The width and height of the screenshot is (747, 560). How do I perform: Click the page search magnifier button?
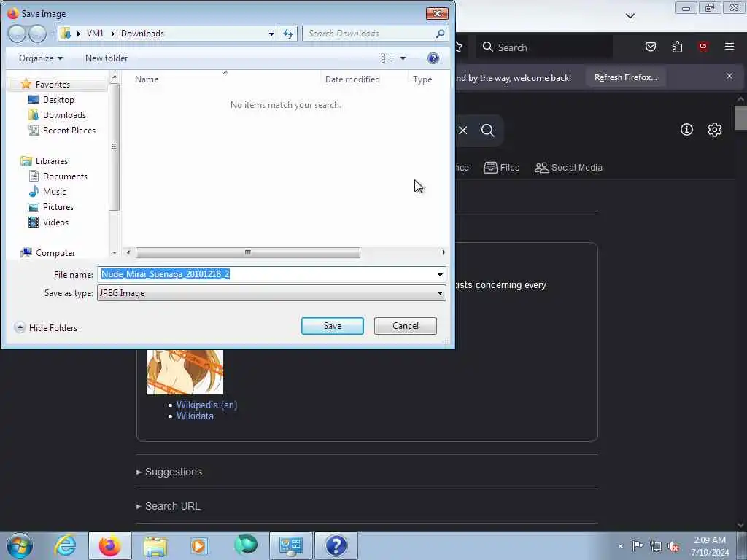(487, 130)
